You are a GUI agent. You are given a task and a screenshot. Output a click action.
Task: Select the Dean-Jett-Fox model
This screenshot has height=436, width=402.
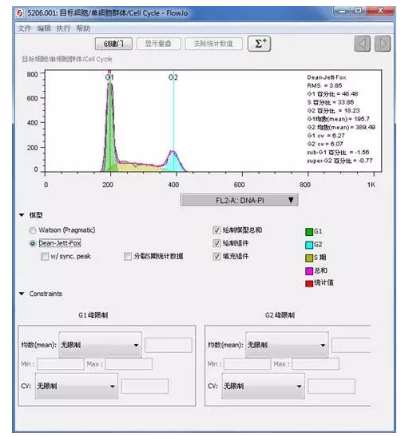click(33, 243)
